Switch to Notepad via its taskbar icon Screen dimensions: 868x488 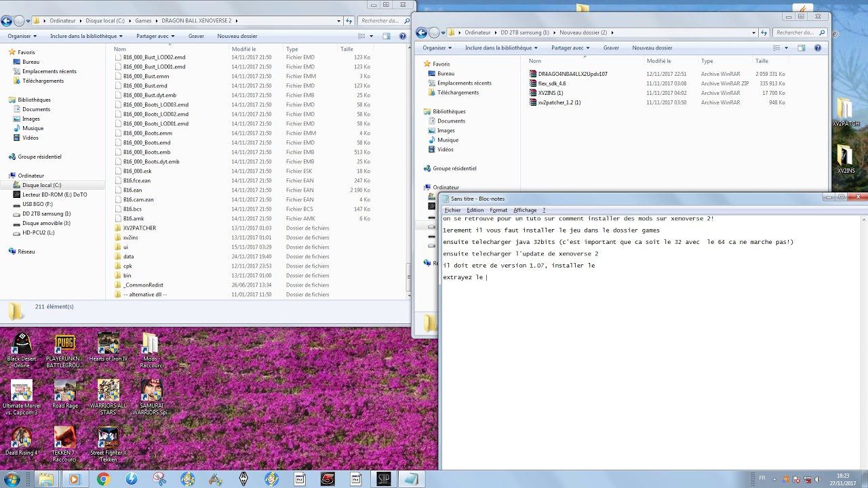412,479
